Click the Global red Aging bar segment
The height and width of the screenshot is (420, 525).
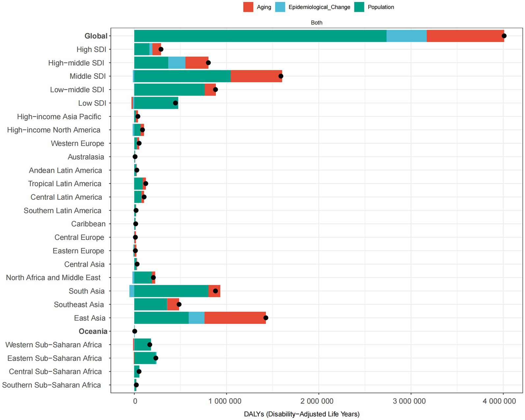[x=465, y=36]
